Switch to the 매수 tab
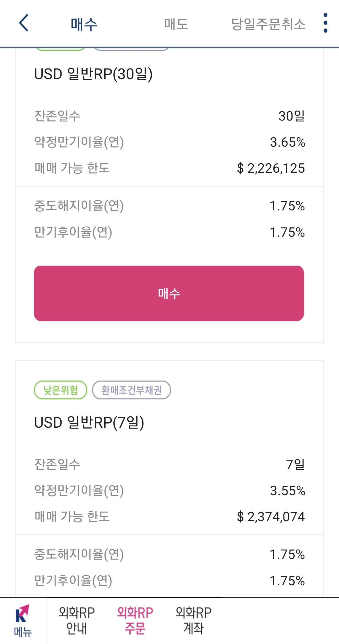 tap(84, 24)
